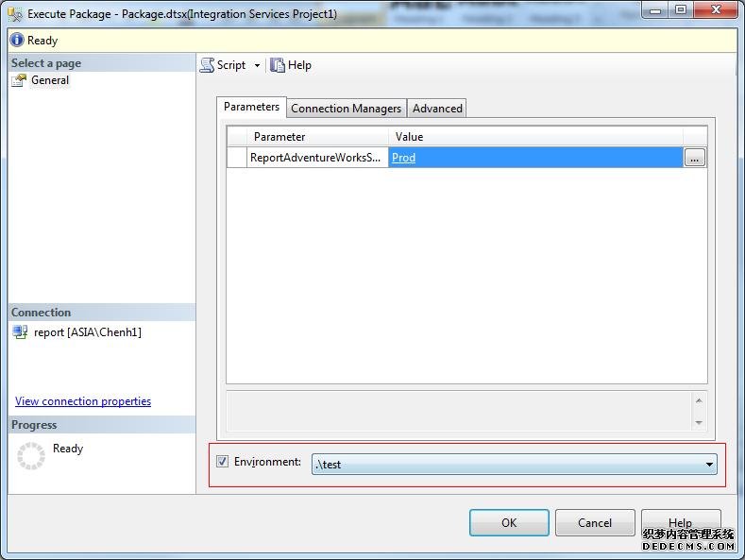Switch to the Connection Managers tab
This screenshot has width=745, height=560.
346,109
